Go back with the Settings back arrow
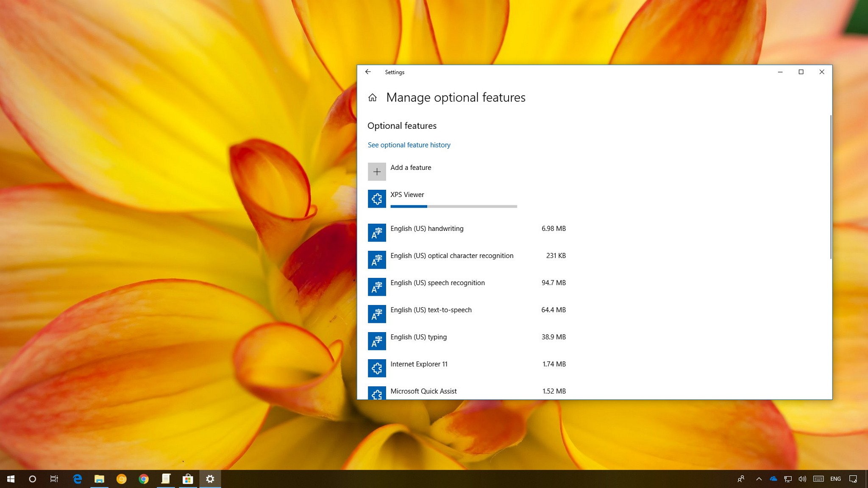 368,72
